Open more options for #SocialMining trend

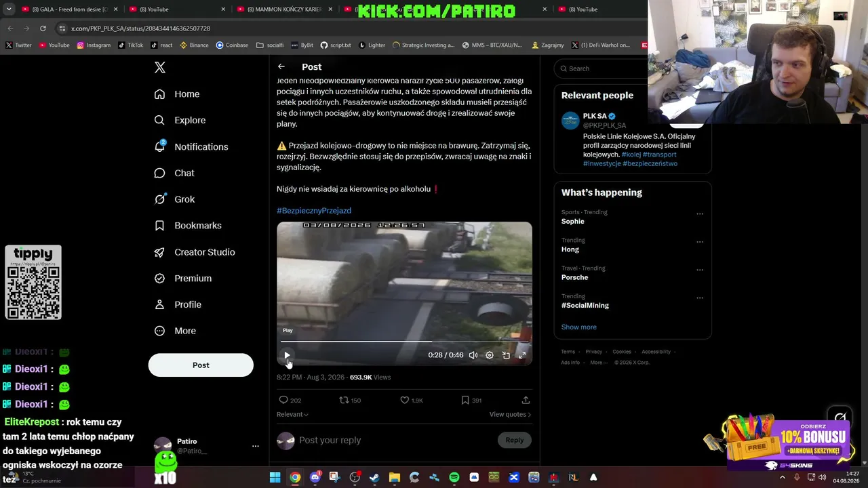(700, 298)
